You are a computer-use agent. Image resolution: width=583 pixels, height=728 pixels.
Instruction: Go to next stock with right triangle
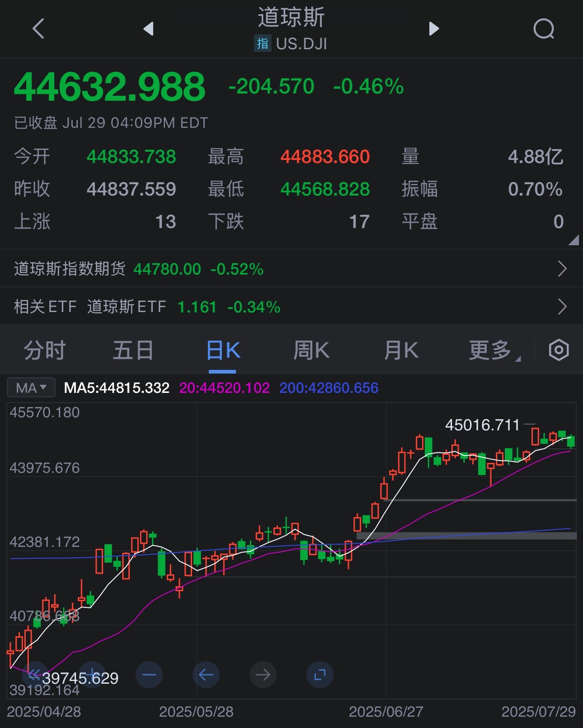pos(434,29)
